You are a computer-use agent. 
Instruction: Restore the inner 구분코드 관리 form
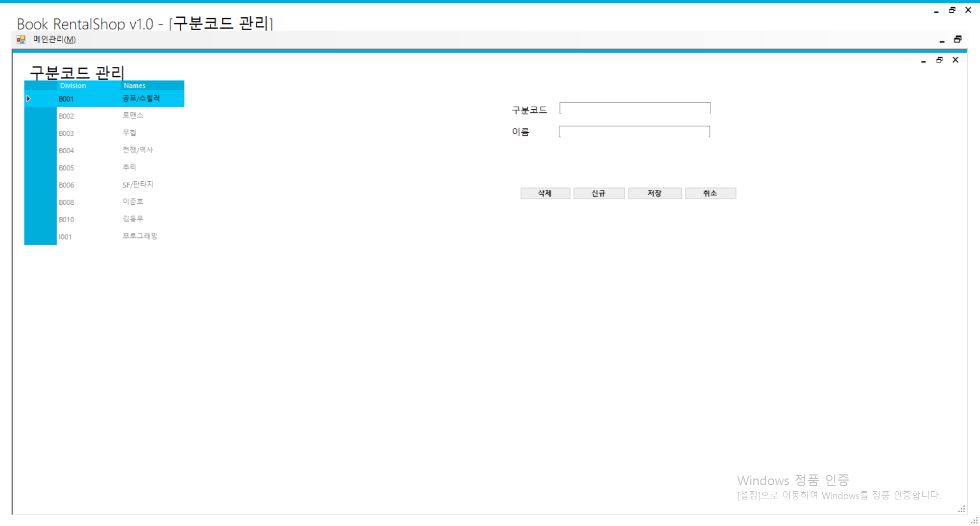[x=940, y=60]
